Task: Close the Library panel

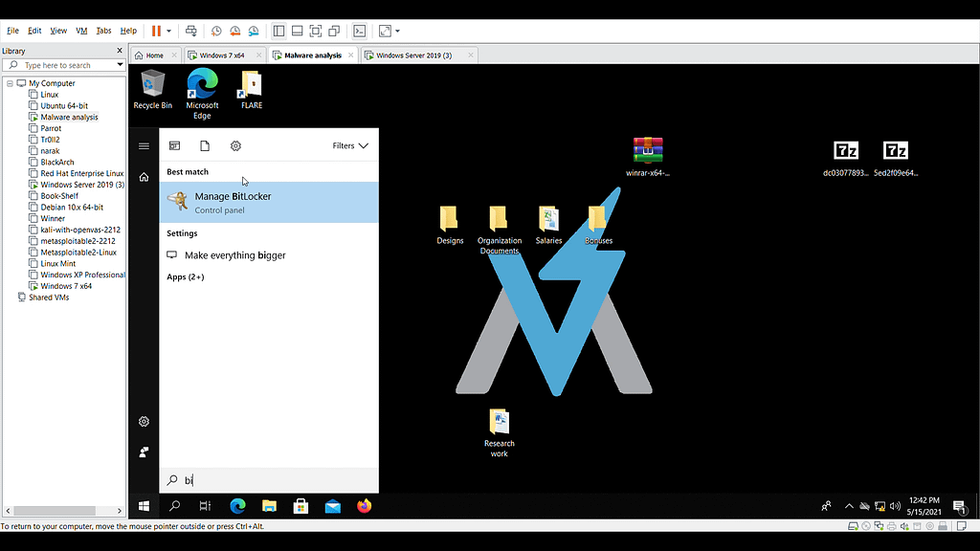Action: [x=120, y=51]
